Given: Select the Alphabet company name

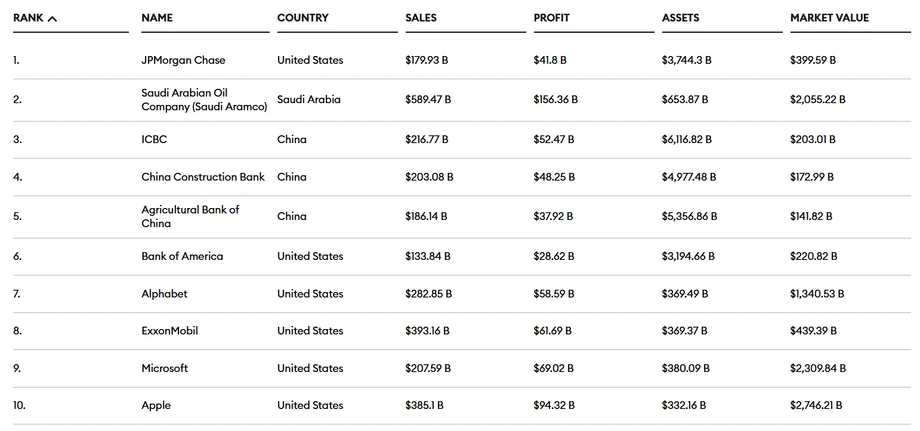Looking at the screenshot, I should 164,294.
